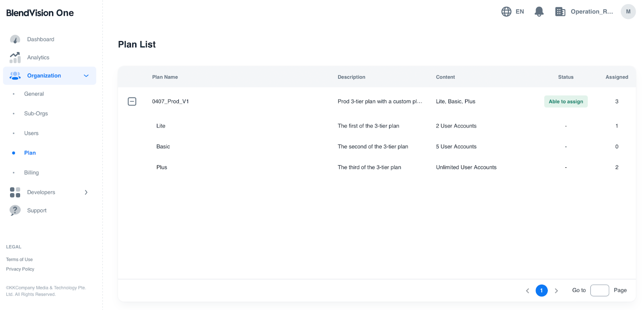Collapse the 0407_Prod_V1 plan row
Screen dimensions: 644x310
pos(132,102)
